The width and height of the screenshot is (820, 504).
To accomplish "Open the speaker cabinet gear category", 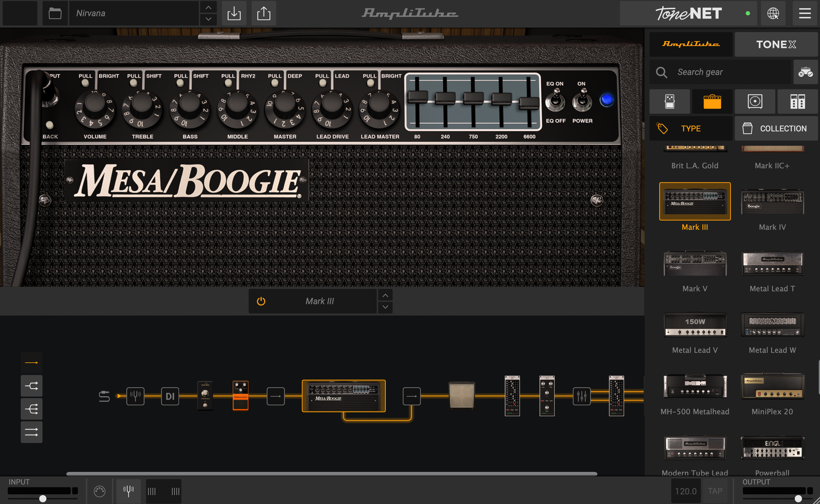I will point(754,101).
